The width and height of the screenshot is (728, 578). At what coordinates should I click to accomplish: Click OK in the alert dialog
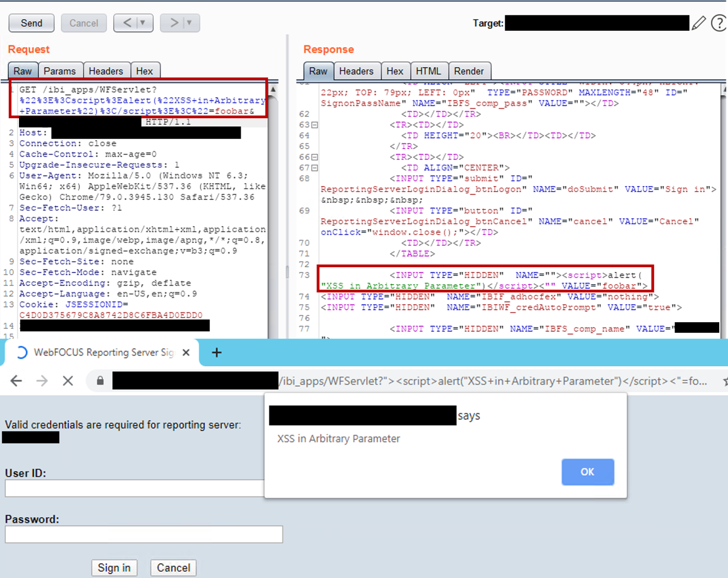click(588, 472)
